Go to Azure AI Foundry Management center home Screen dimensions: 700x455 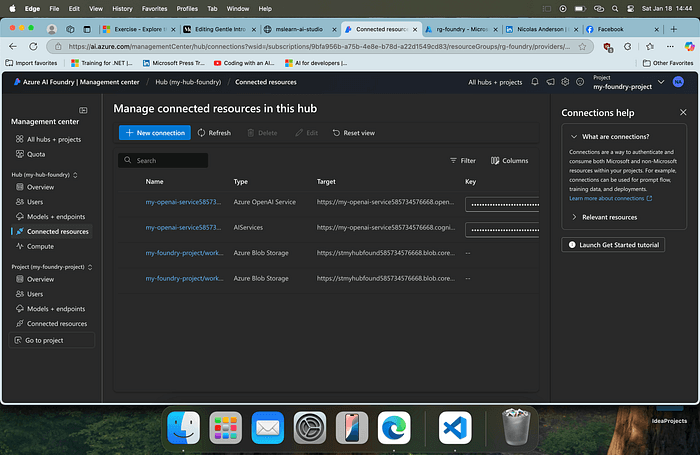coord(76,82)
